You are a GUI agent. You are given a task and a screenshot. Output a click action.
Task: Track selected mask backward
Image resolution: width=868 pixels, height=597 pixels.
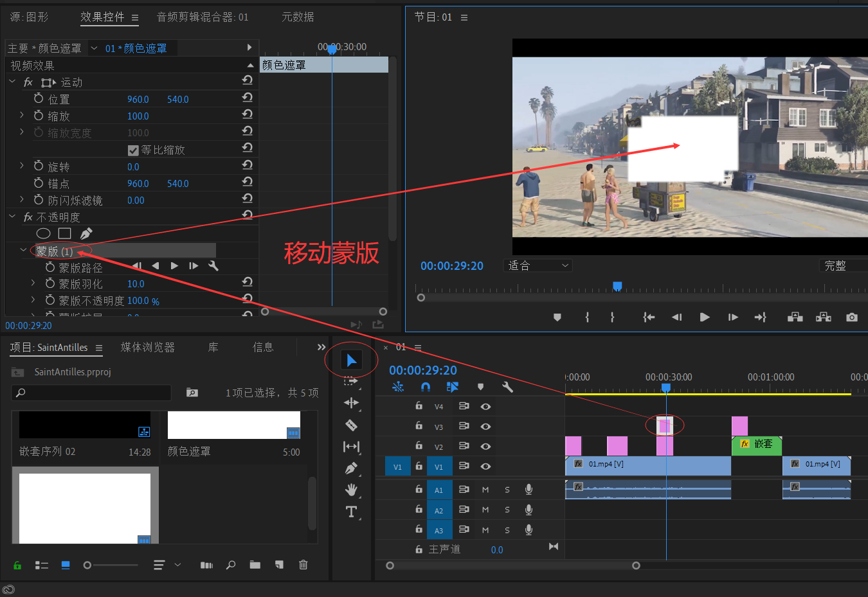pos(155,265)
